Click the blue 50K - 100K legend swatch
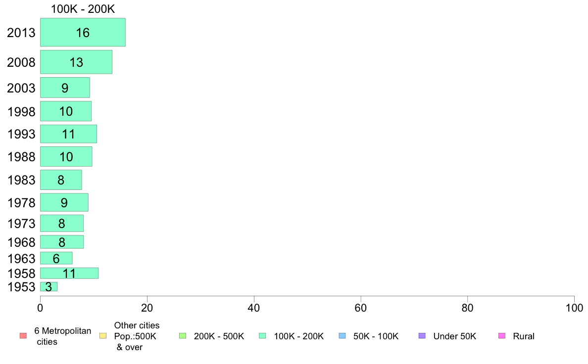This screenshot has width=588, height=364. click(342, 336)
